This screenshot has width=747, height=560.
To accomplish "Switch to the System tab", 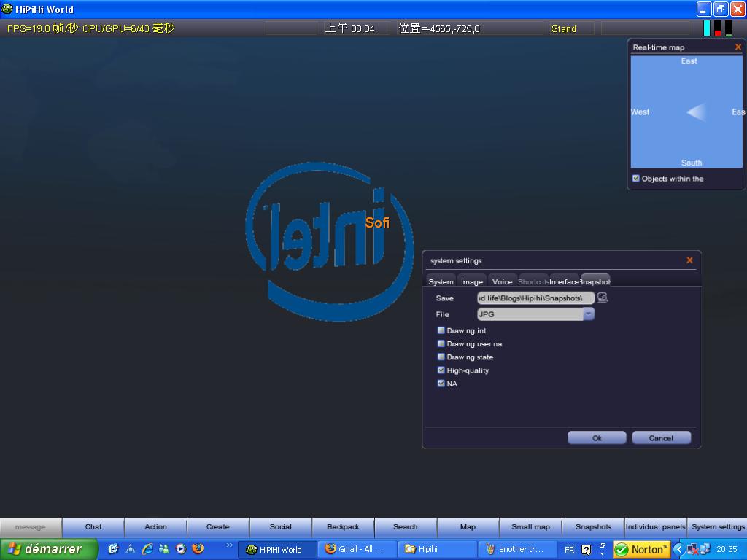I will point(441,281).
